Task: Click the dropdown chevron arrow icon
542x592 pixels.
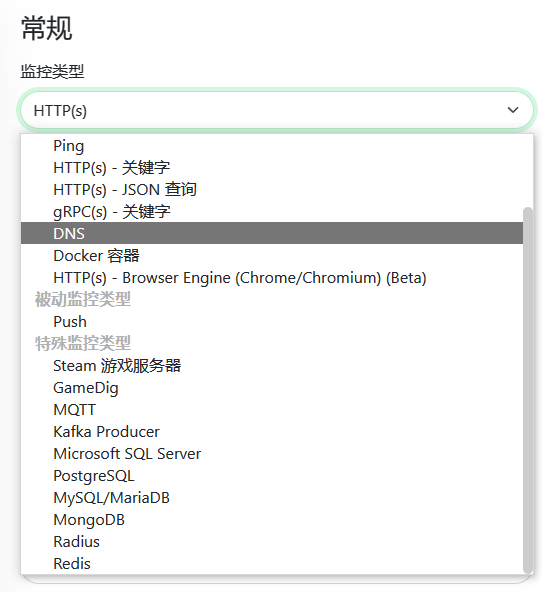Action: [x=513, y=110]
